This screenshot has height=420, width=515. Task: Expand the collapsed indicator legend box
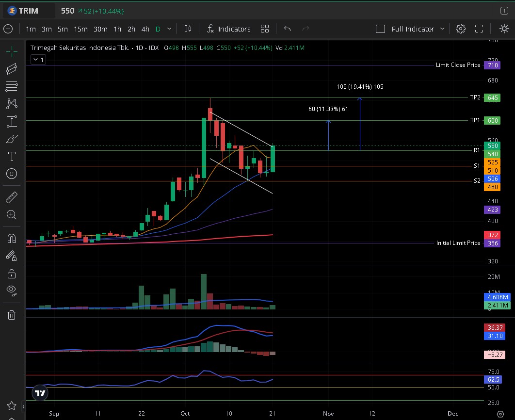pos(38,60)
